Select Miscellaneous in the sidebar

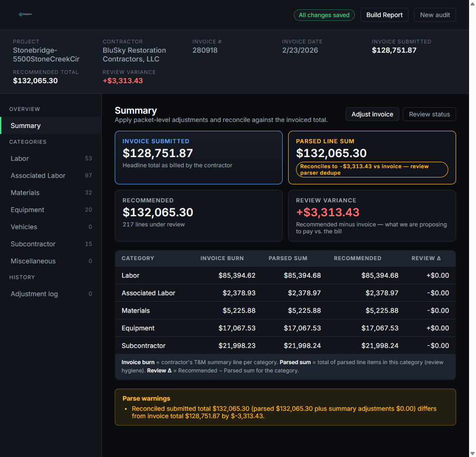coord(51,261)
